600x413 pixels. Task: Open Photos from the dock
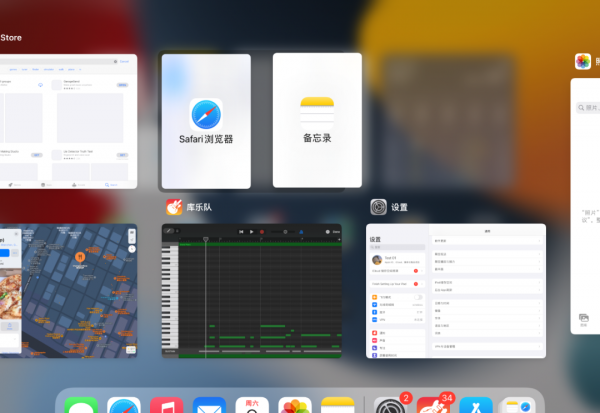(x=295, y=405)
